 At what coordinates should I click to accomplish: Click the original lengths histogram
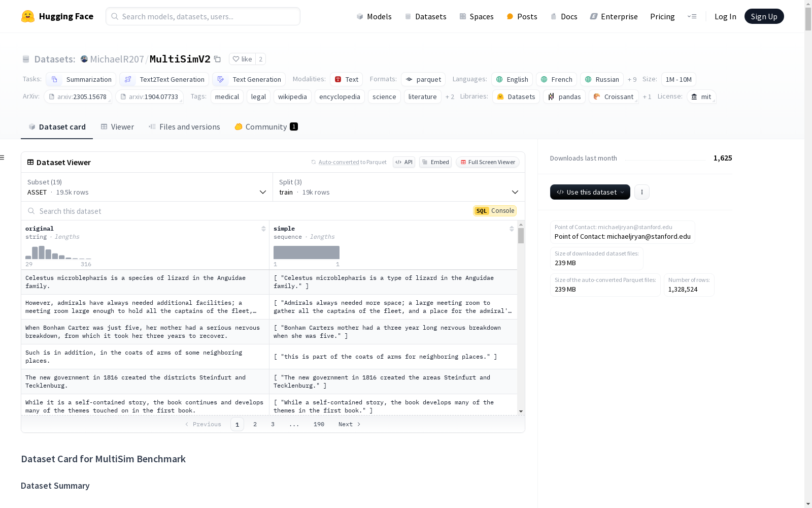coord(58,252)
